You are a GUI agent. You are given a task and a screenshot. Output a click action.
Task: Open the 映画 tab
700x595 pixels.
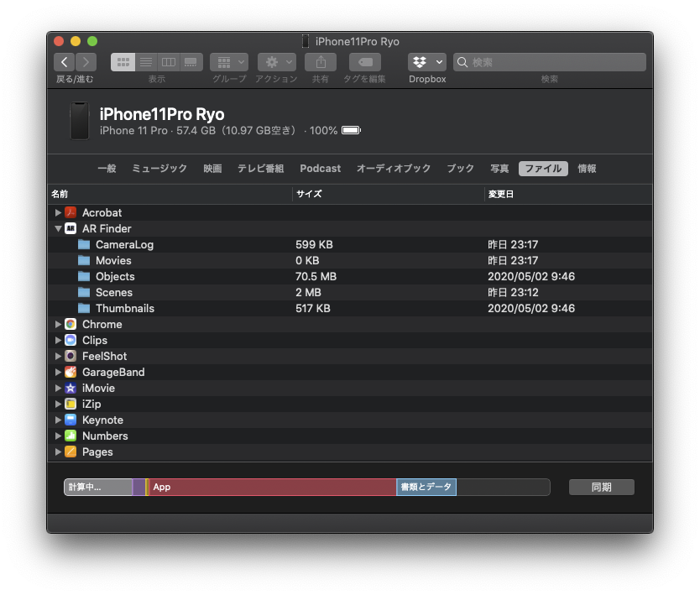coord(212,169)
